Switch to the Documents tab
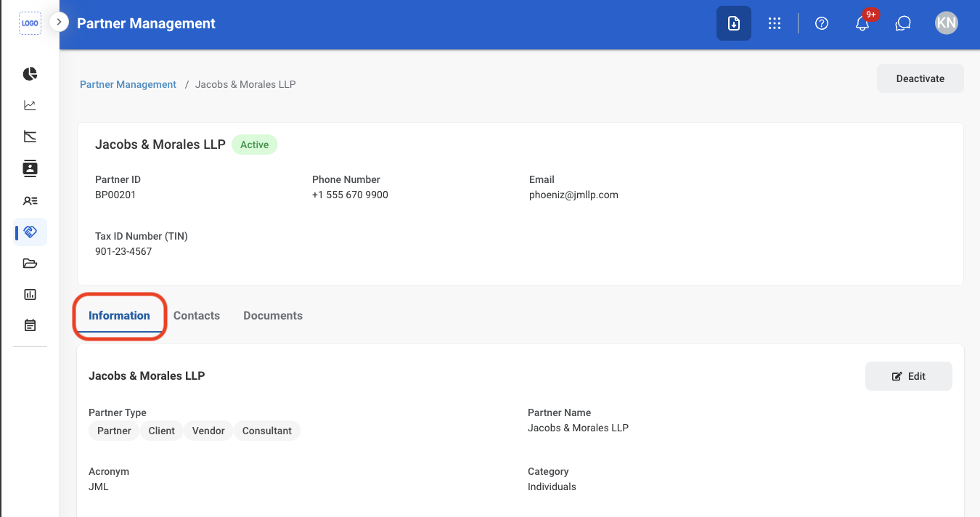This screenshot has width=980, height=517. click(273, 315)
